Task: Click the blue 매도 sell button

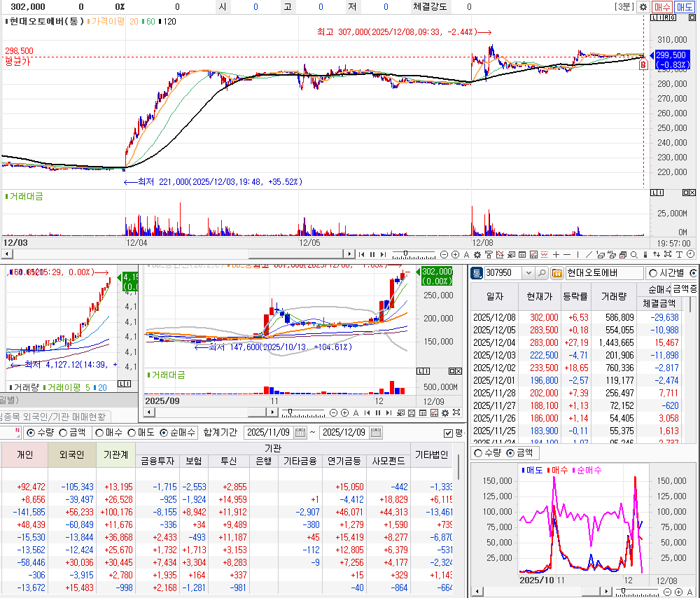Action: pyautogui.click(x=684, y=7)
